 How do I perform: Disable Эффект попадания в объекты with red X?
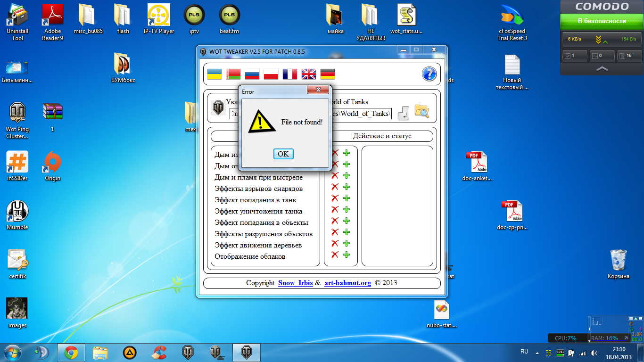[x=335, y=221]
